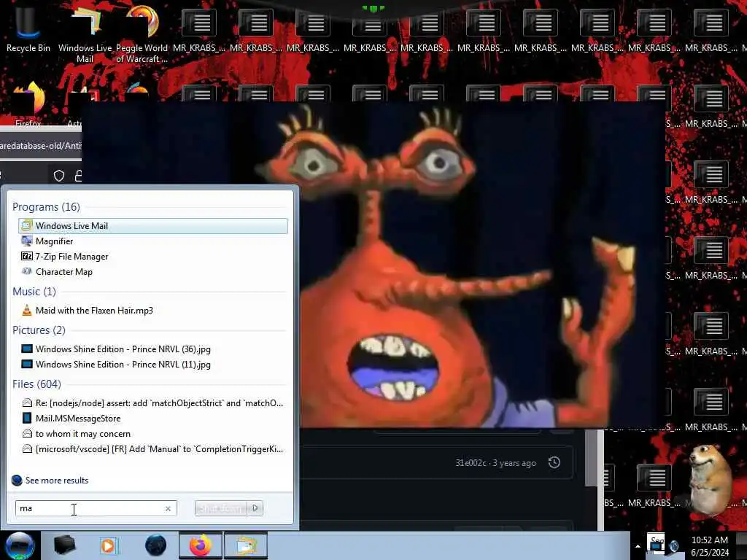Open the network icon in the system tray

click(x=657, y=545)
